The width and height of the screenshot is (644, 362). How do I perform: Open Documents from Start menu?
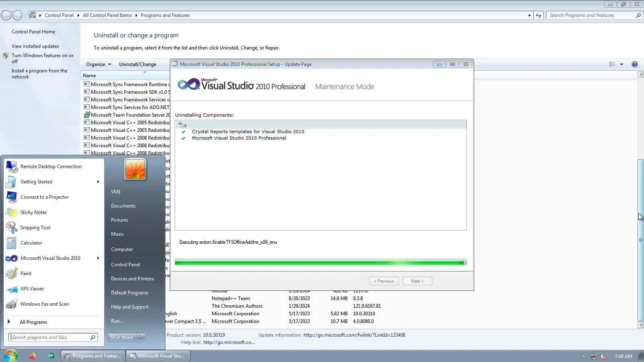pos(123,206)
